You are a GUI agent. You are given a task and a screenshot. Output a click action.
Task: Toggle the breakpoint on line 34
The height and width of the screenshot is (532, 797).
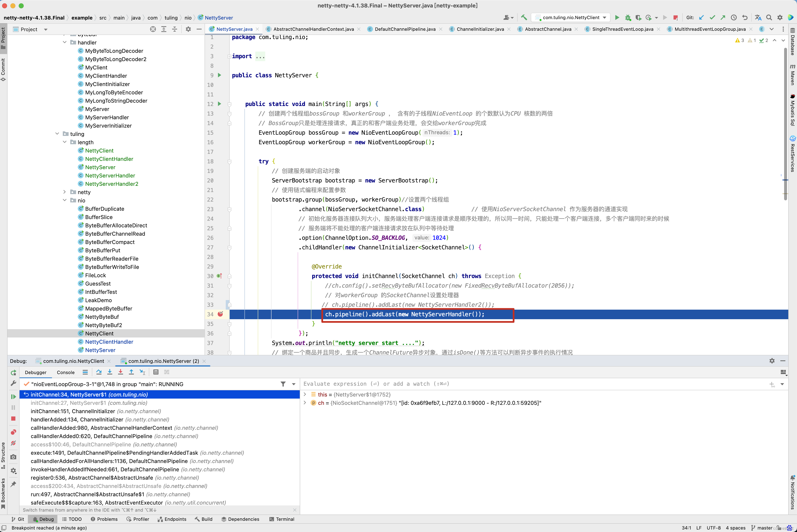[x=220, y=314]
